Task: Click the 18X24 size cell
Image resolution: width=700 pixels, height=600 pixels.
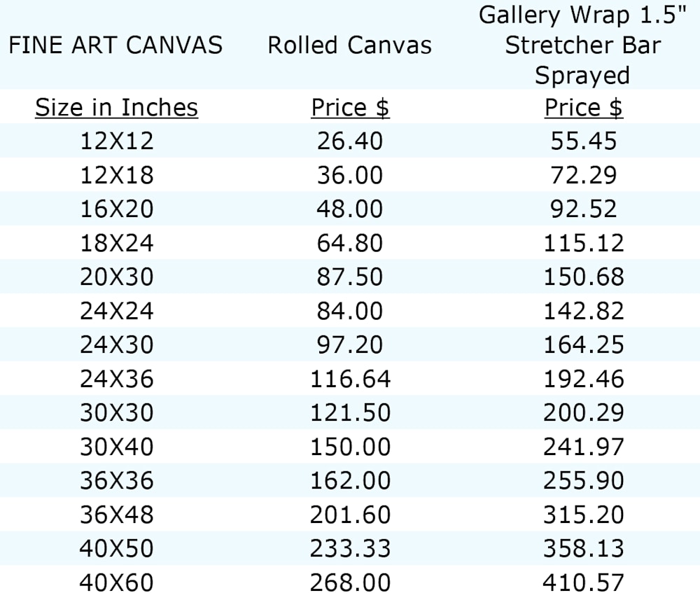Action: (x=116, y=243)
